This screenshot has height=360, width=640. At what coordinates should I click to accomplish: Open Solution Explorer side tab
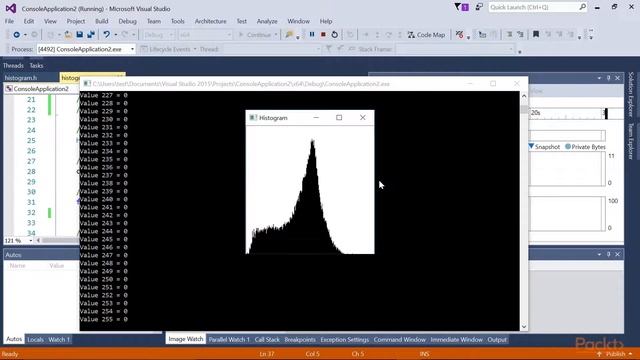pyautogui.click(x=631, y=95)
